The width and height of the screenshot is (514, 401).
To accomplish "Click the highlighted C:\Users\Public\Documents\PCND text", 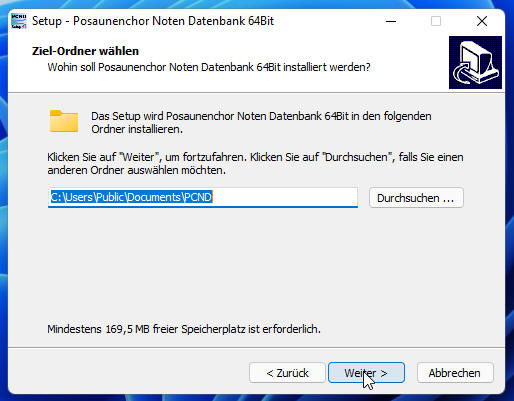I will pos(131,197).
